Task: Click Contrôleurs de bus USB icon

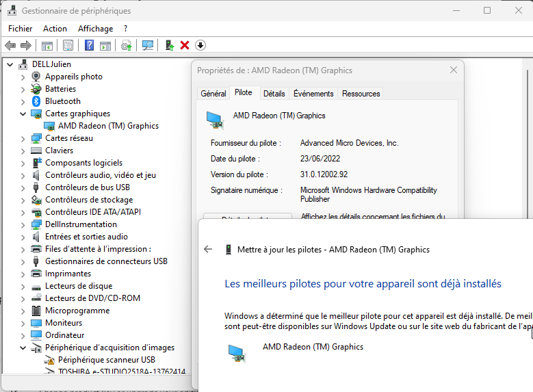Action: pos(36,187)
